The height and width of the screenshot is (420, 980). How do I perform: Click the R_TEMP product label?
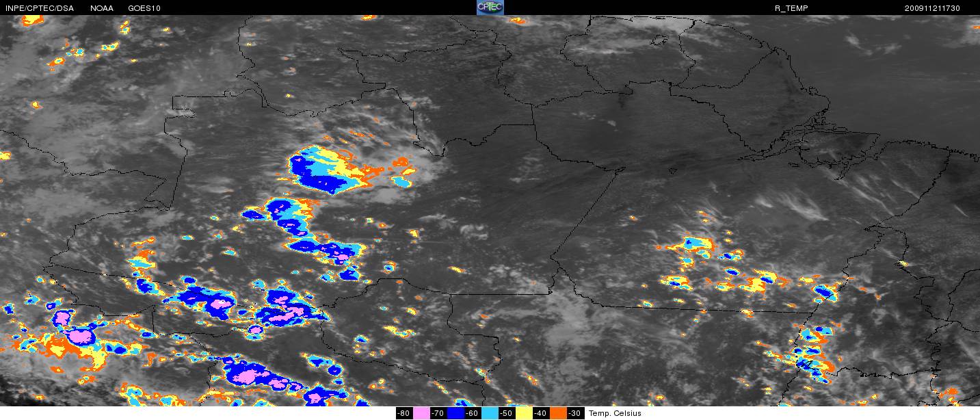[792, 8]
